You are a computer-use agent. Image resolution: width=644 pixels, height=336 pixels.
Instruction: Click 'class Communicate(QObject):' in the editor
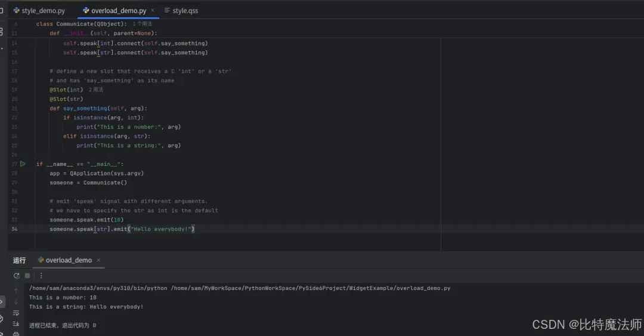[81, 24]
